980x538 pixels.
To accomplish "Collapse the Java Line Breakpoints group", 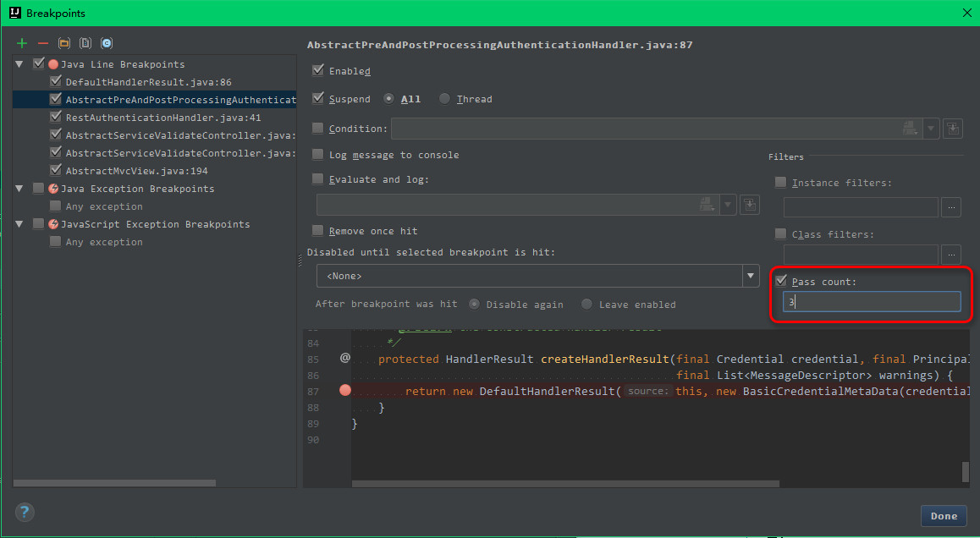I will coord(19,63).
